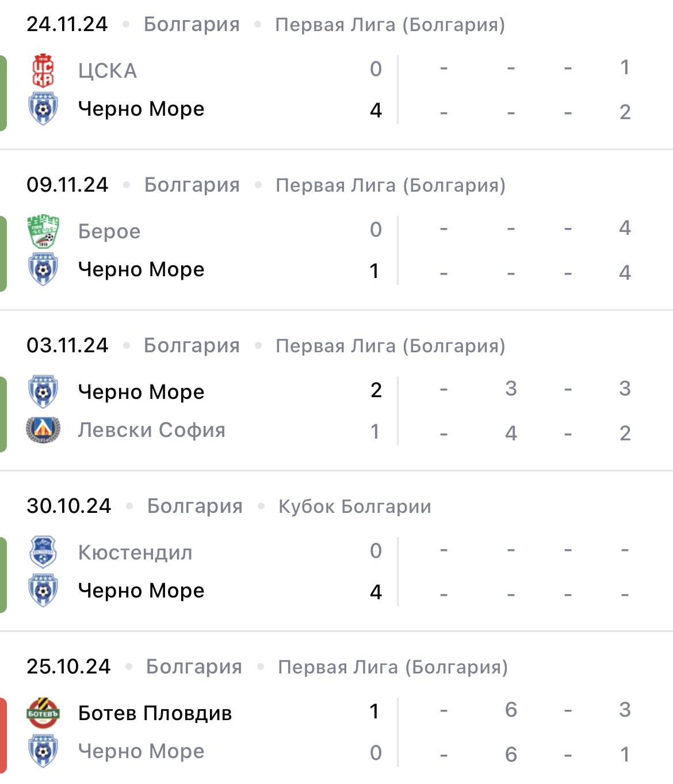
Task: Click Cherno More crest in 03.11.24 match
Action: tap(43, 391)
